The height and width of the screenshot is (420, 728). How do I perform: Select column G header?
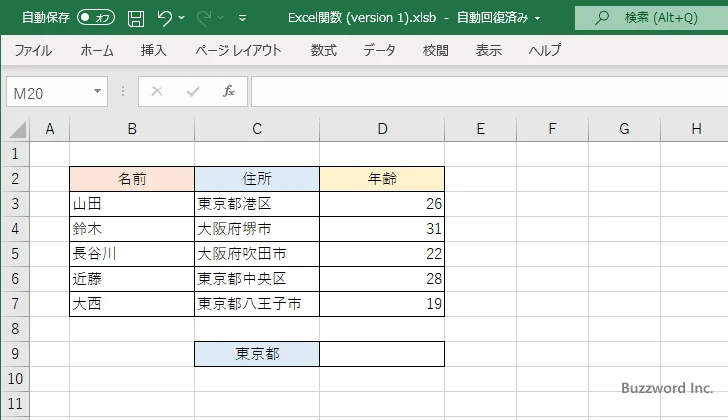(624, 129)
